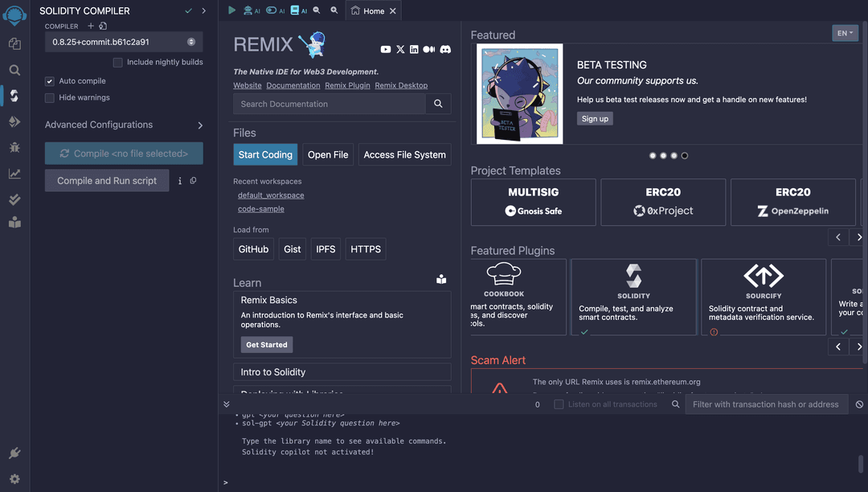Collapse the Solidity Compiler panel chevron
The width and height of the screenshot is (868, 492).
[x=203, y=10]
